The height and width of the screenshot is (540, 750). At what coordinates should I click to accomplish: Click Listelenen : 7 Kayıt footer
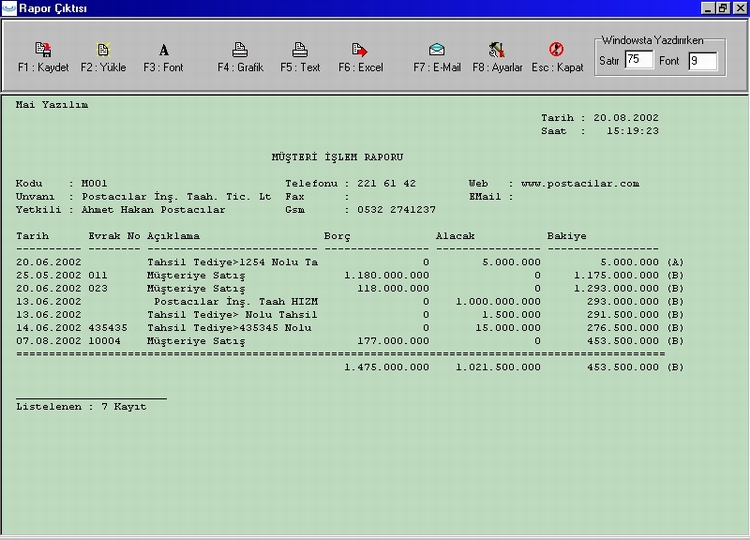click(x=81, y=407)
